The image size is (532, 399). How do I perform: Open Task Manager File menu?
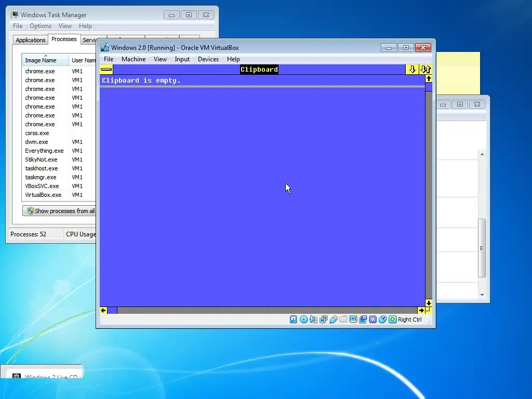[x=18, y=26]
